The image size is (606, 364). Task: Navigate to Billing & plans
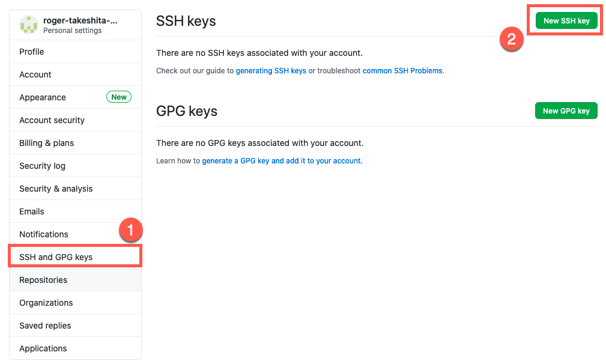(46, 143)
